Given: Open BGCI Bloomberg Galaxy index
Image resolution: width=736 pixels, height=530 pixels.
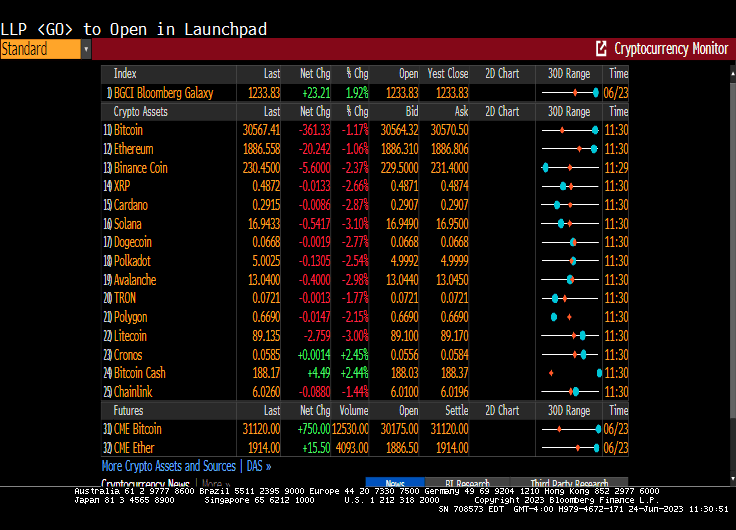Looking at the screenshot, I should click(x=163, y=93).
